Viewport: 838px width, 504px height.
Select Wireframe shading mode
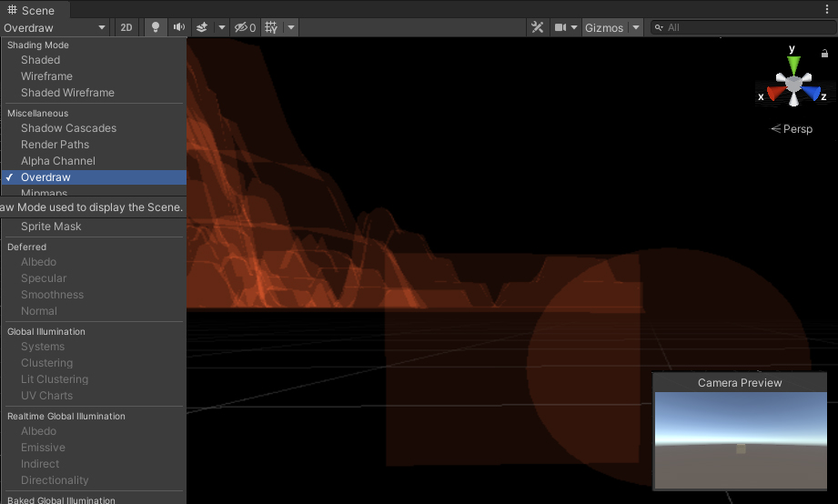[46, 76]
